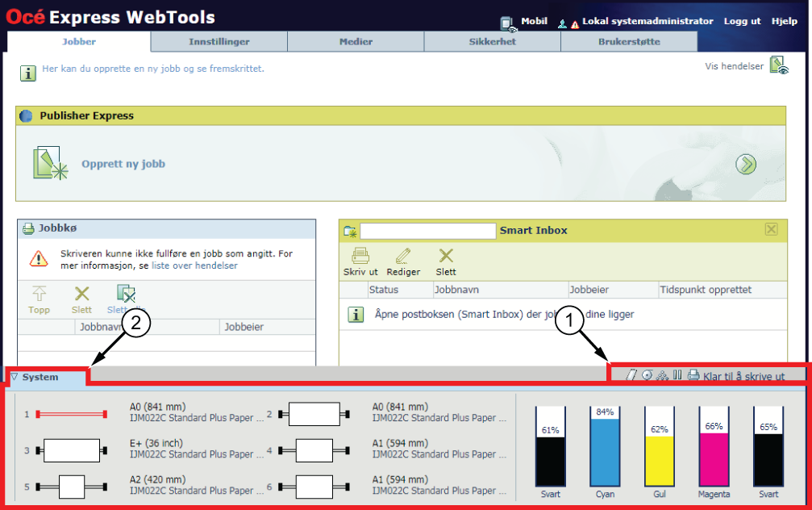Click the printer status icon beside Klar til å skrive ut
The height and width of the screenshot is (510, 812).
point(693,374)
